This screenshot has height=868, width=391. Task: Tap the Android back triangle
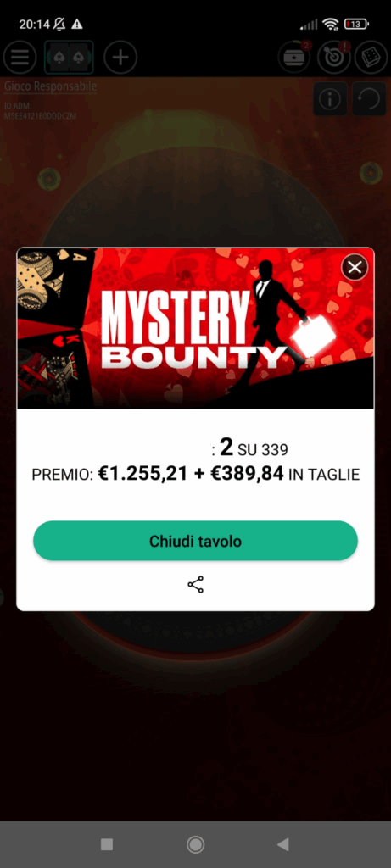283,844
